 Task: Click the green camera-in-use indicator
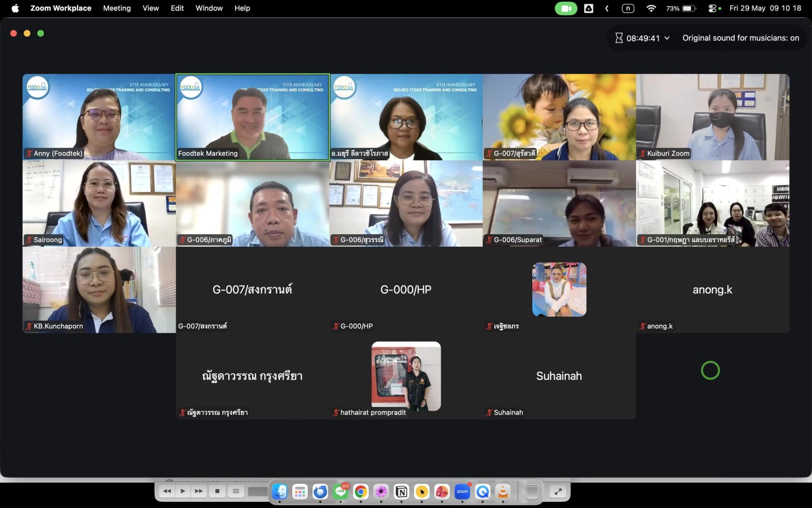[566, 8]
